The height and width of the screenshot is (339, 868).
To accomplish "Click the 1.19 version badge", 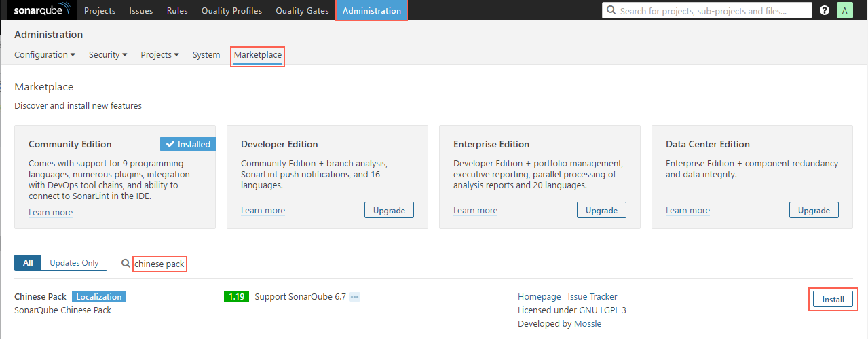I will (x=236, y=297).
